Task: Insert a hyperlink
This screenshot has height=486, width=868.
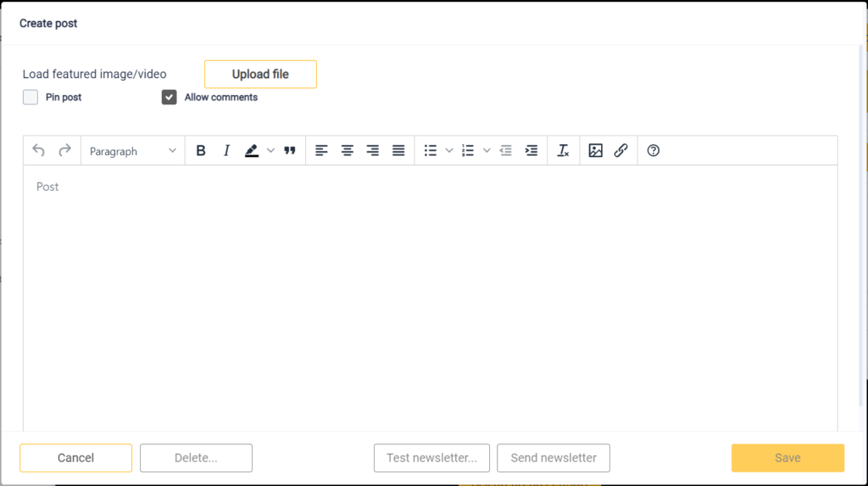Action: coord(620,150)
